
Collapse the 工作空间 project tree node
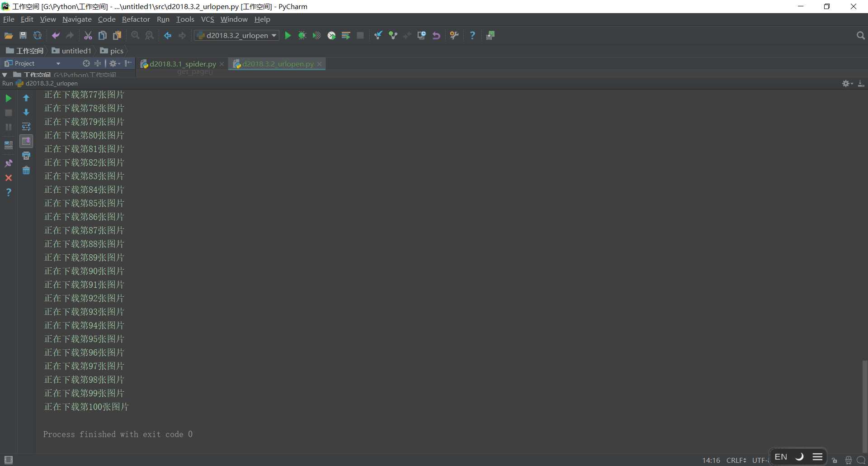5,75
